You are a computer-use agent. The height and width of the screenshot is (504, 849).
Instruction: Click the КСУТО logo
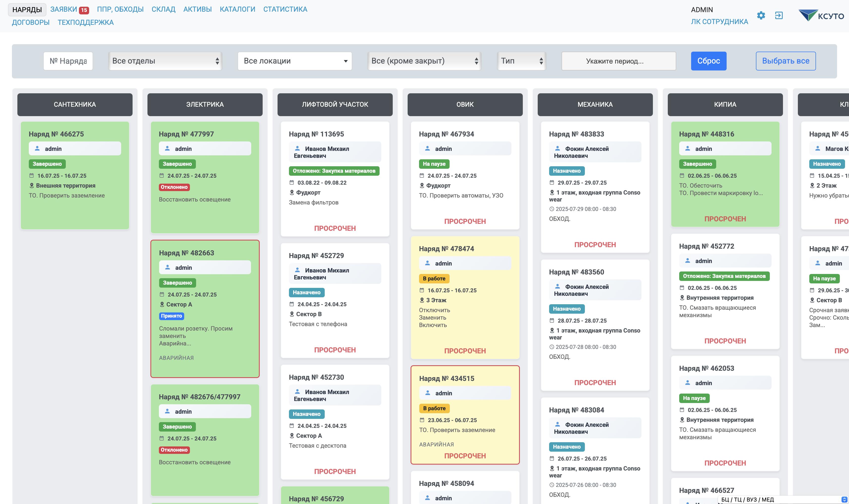[821, 16]
